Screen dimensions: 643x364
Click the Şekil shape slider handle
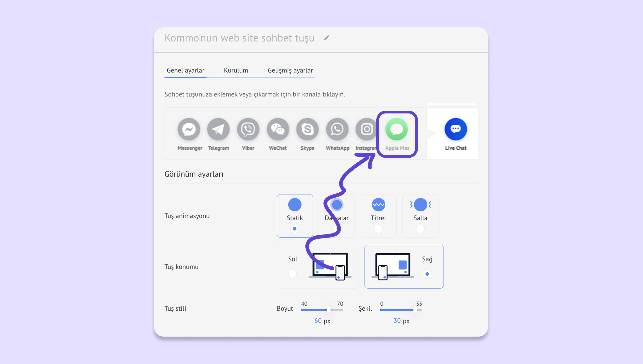pyautogui.click(x=415, y=310)
